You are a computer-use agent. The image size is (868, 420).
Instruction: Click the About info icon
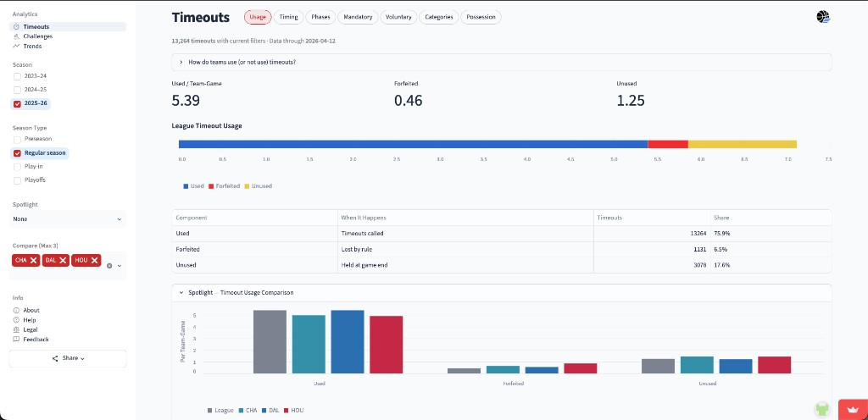pyautogui.click(x=17, y=310)
